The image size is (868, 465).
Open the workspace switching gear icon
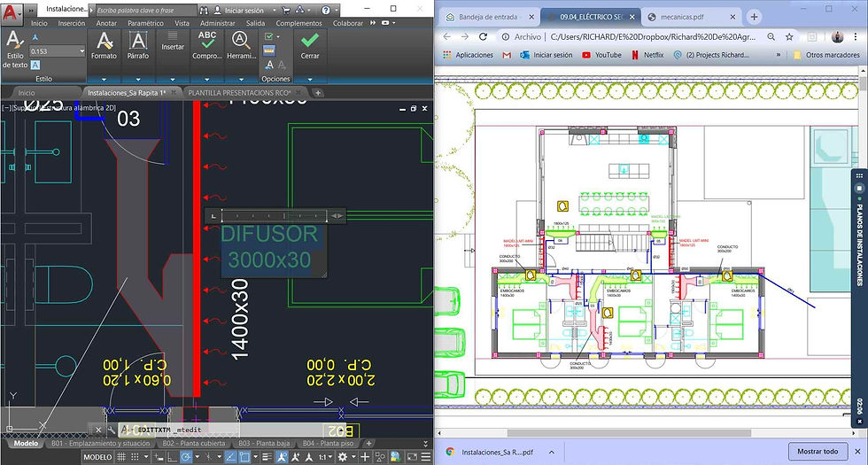343,457
